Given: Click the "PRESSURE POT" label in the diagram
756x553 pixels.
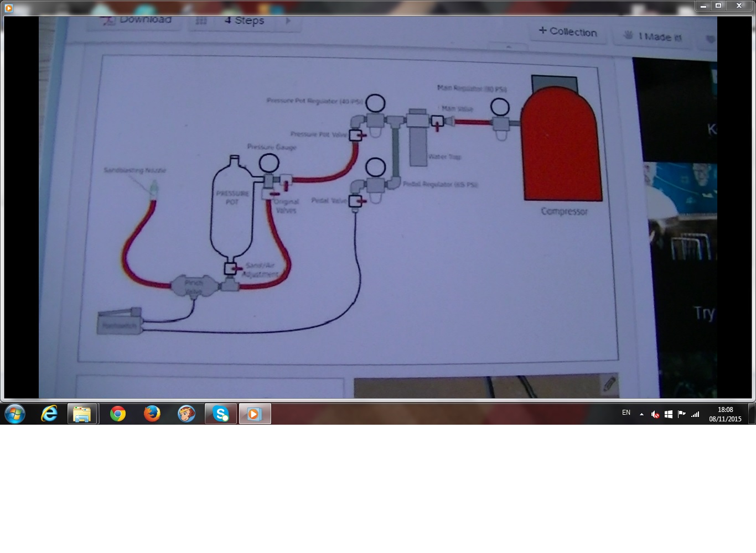Looking at the screenshot, I should [232, 198].
